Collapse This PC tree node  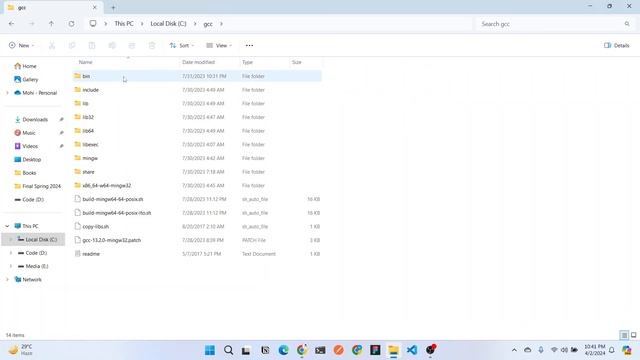pos(7,226)
